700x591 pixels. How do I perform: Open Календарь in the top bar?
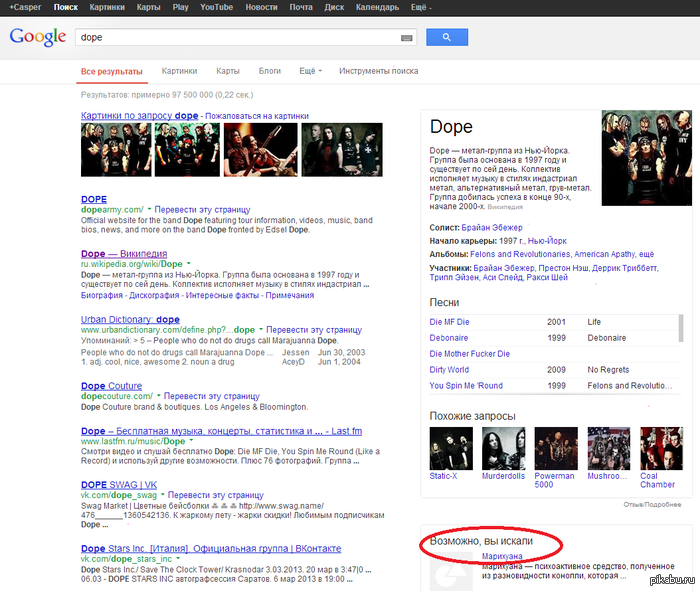[377, 8]
